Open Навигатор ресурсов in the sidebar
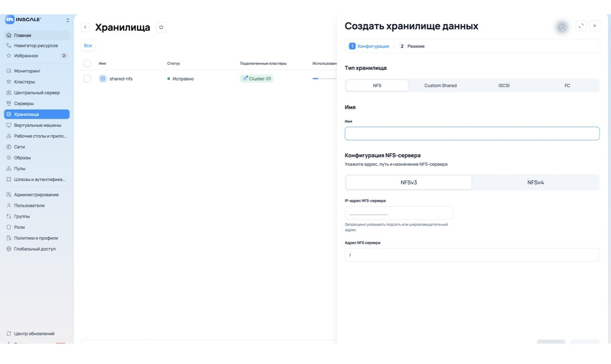Viewport: 611px width, 364px height. [37, 45]
